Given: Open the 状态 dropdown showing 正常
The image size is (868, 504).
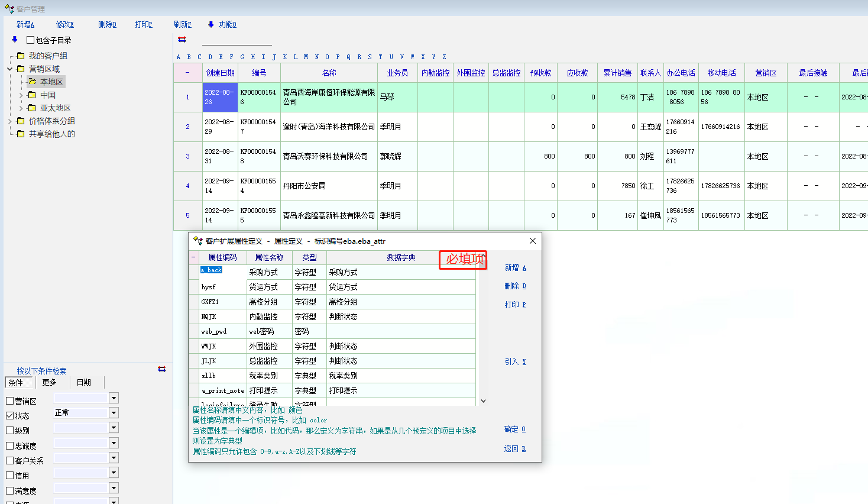Looking at the screenshot, I should click(x=114, y=413).
